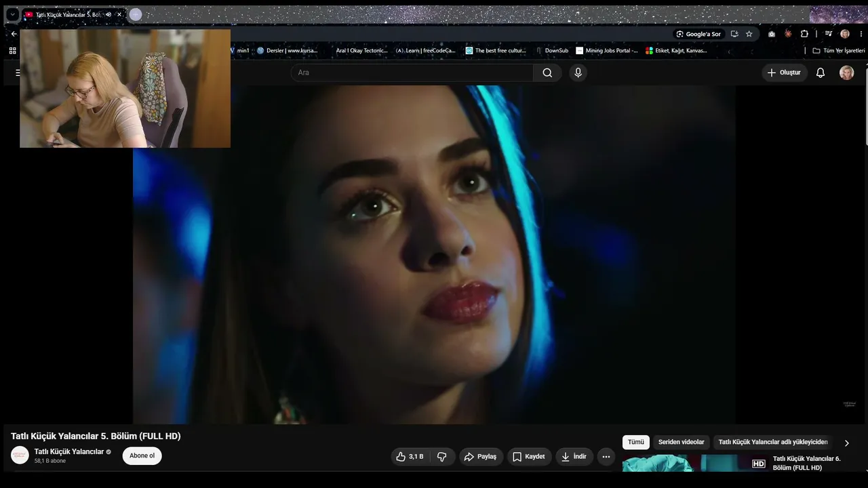Click the red starburst extension icon
The height and width of the screenshot is (488, 868).
(788, 34)
